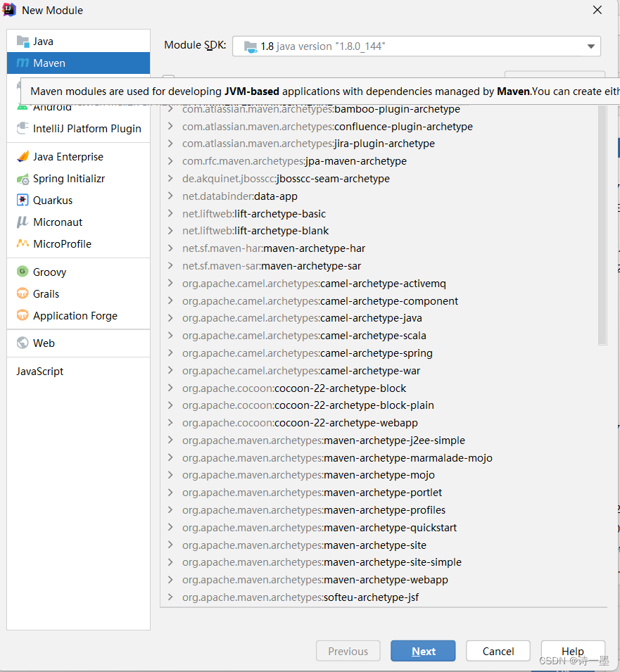Click the Java Enterprise icon
Image resolution: width=620 pixels, height=672 pixels.
pyautogui.click(x=23, y=156)
